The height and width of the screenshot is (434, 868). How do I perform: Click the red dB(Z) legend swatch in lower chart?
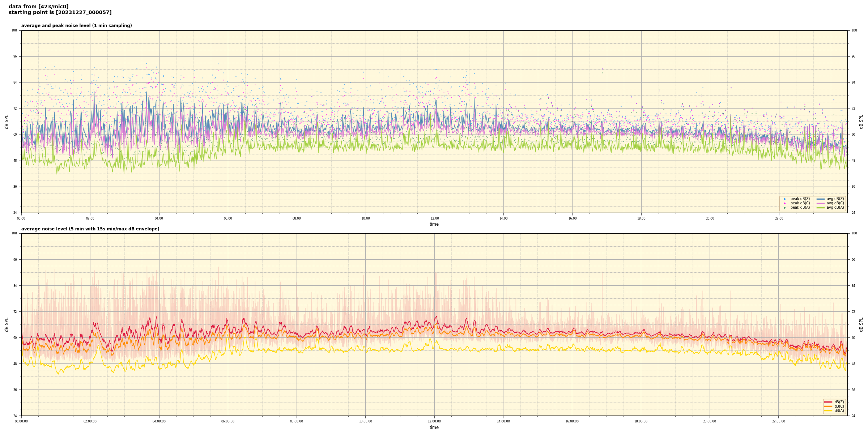click(828, 402)
